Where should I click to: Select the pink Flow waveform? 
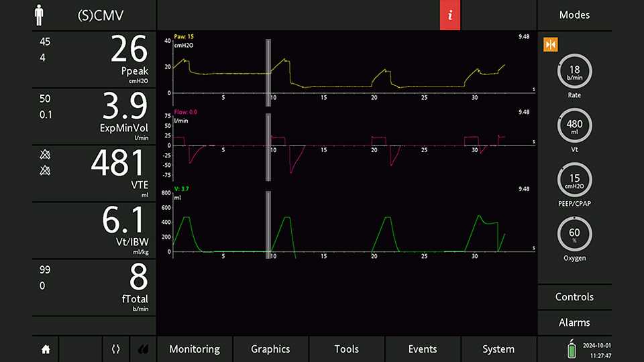click(339, 154)
